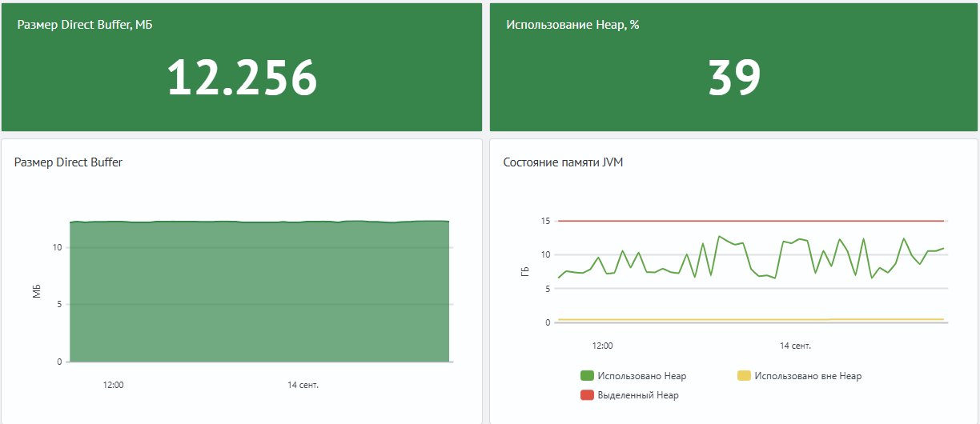The image size is (980, 424).
Task: Click the 'Размер Direct Buffer, МБ' tile title
Action: click(x=85, y=25)
